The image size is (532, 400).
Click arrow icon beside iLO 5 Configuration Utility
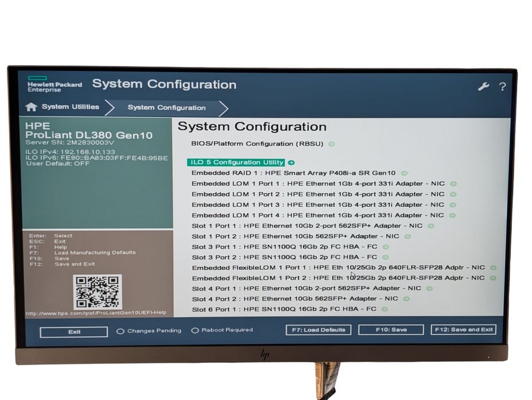tap(291, 163)
